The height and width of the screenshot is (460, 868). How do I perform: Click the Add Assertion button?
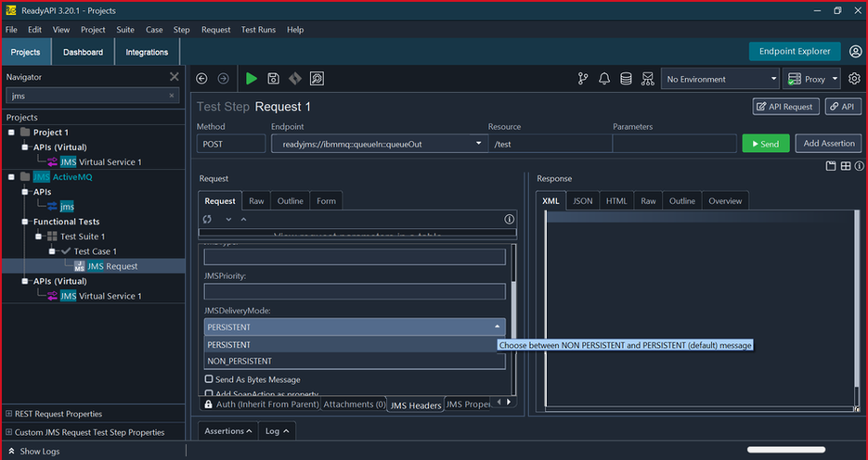click(x=830, y=144)
